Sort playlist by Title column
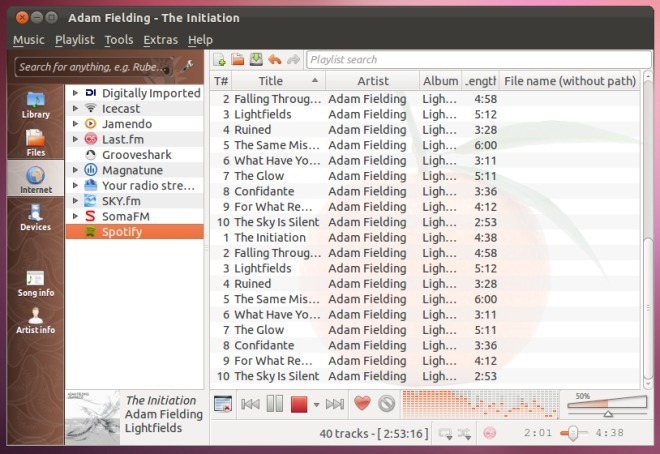660x454 pixels. point(279,81)
